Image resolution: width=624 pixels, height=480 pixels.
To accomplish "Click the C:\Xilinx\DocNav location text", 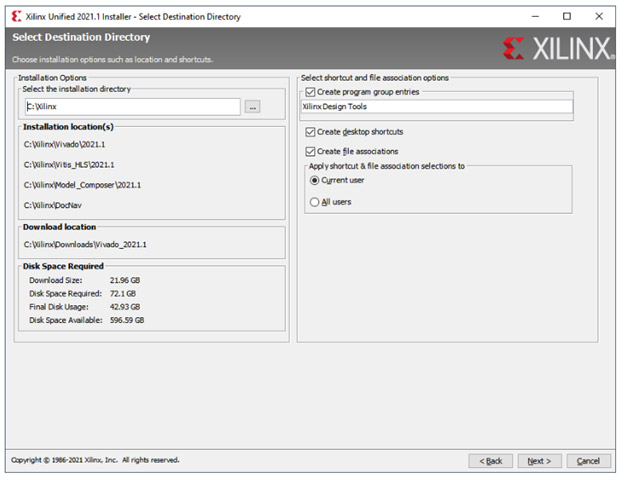I will 53,205.
